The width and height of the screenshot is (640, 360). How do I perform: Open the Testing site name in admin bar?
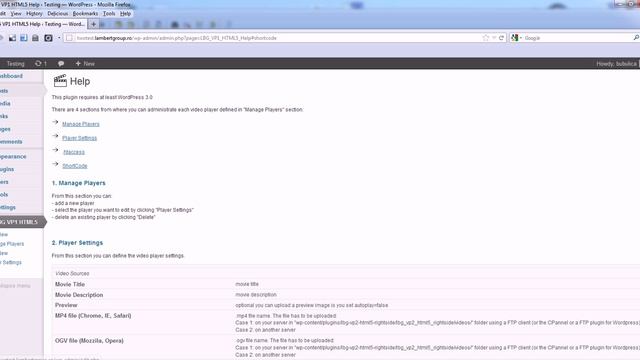click(x=16, y=64)
